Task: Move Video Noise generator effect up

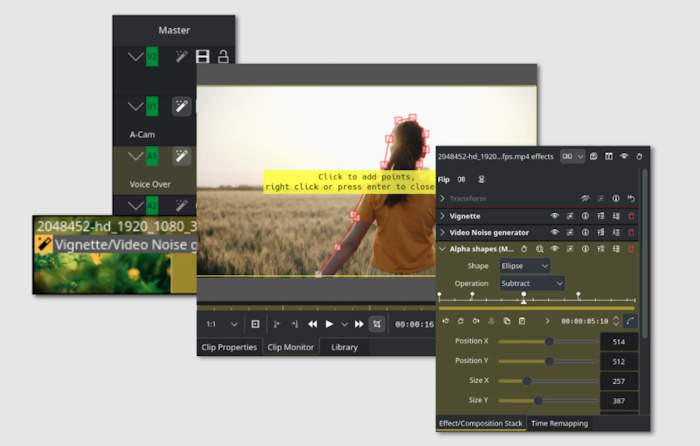Action: point(601,233)
